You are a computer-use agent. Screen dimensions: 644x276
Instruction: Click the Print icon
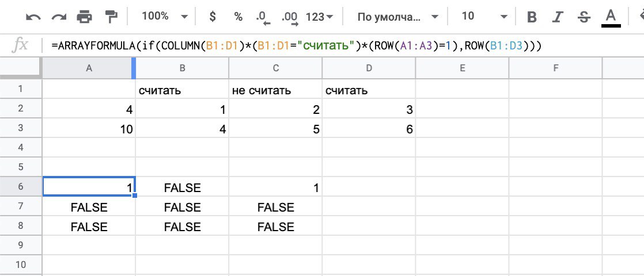pos(84,17)
